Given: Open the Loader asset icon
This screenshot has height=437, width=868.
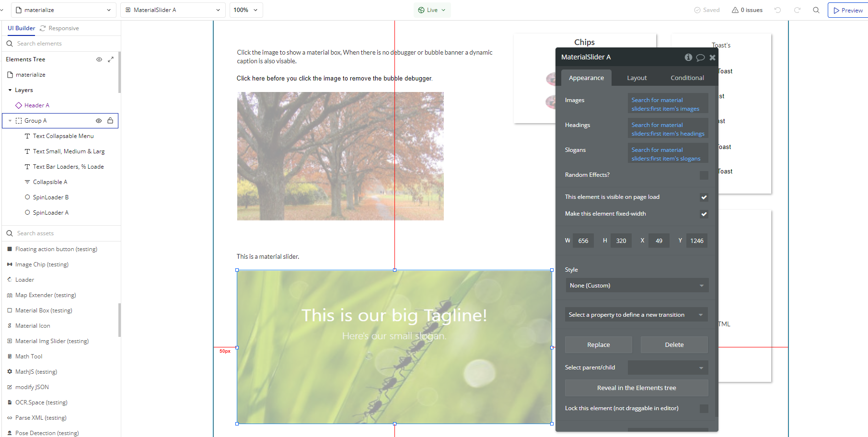Looking at the screenshot, I should [x=24, y=279].
